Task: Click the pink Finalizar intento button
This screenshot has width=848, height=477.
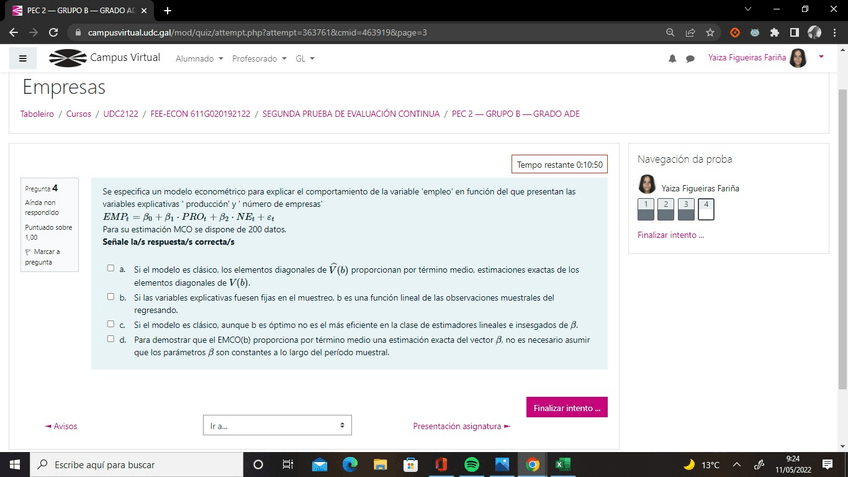Action: coord(567,407)
